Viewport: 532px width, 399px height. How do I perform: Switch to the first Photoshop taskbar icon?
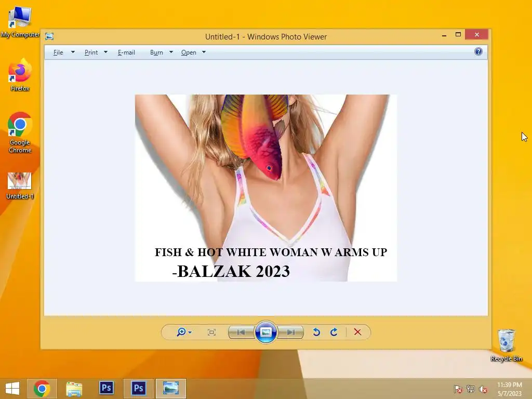(106, 388)
